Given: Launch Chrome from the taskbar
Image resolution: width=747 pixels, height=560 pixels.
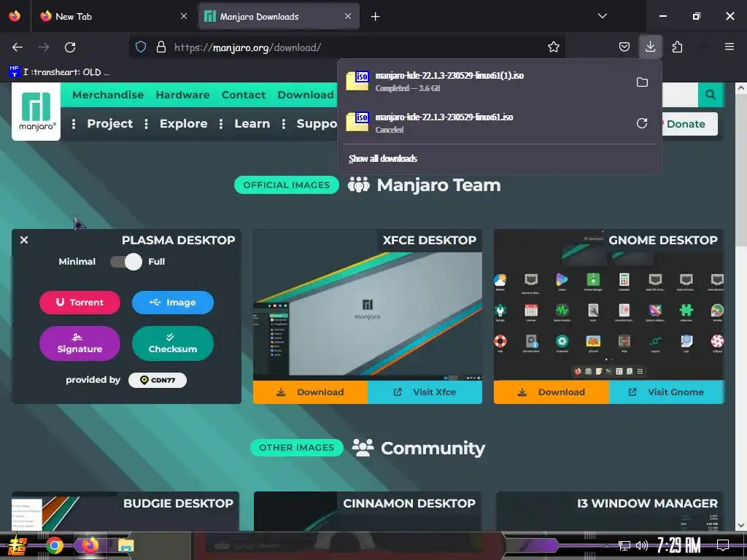Looking at the screenshot, I should click(x=54, y=545).
